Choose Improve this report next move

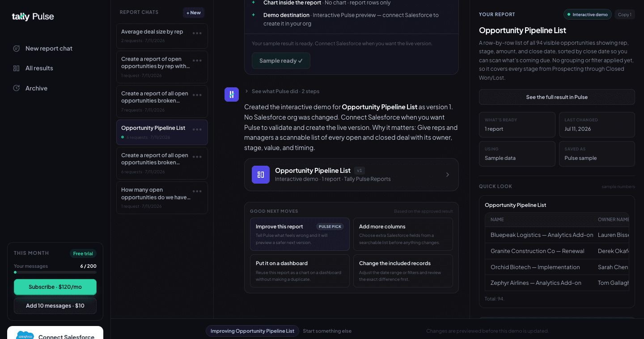click(x=300, y=234)
